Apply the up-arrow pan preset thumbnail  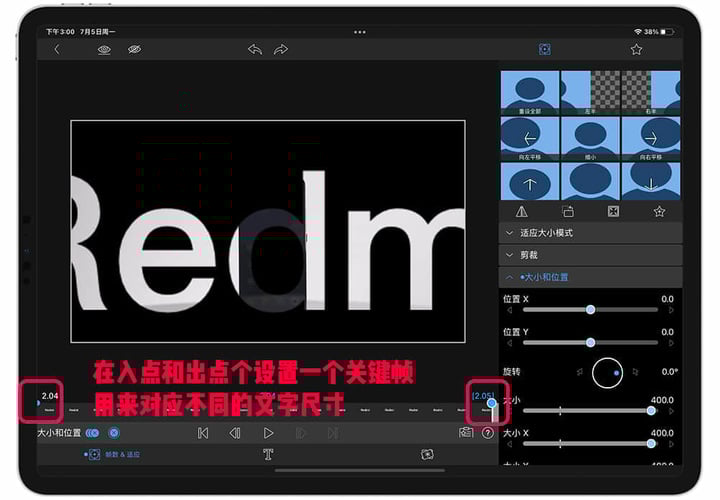coord(530,181)
